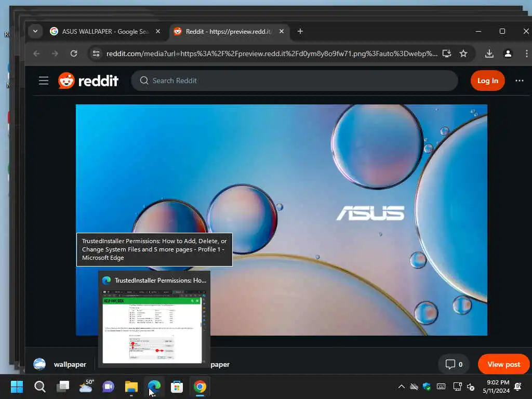Open the TrustedInstaller Permissions Edge preview thumbnail

coord(152,327)
